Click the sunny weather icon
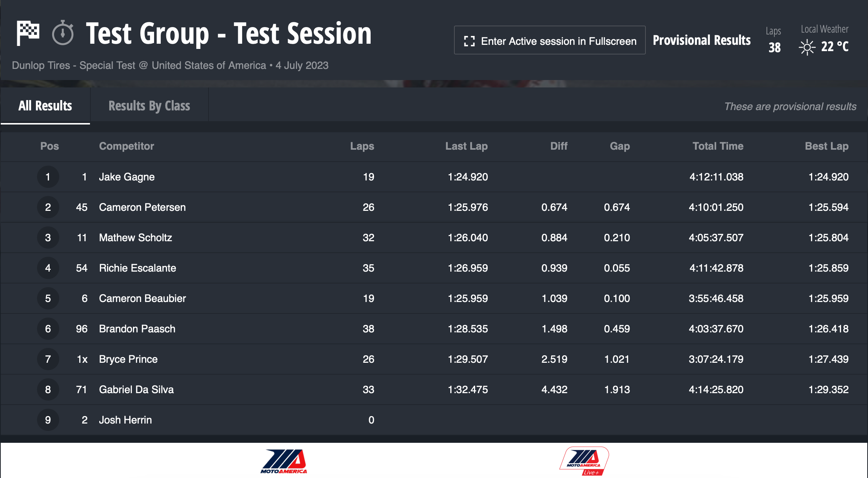 click(807, 47)
